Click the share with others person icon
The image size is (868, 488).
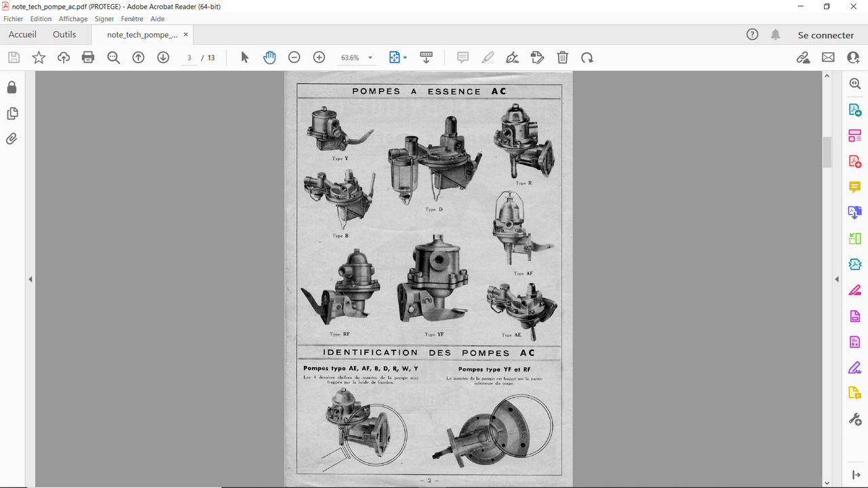pos(853,58)
